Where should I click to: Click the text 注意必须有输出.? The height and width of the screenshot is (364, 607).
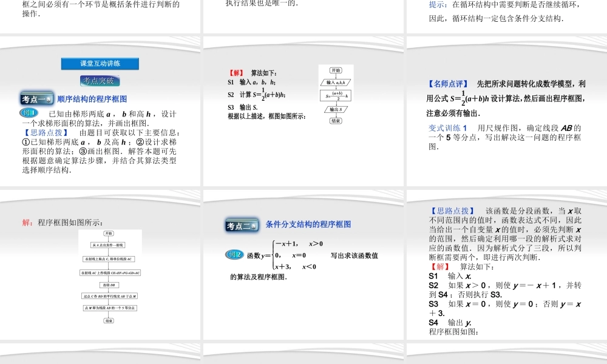point(453,113)
